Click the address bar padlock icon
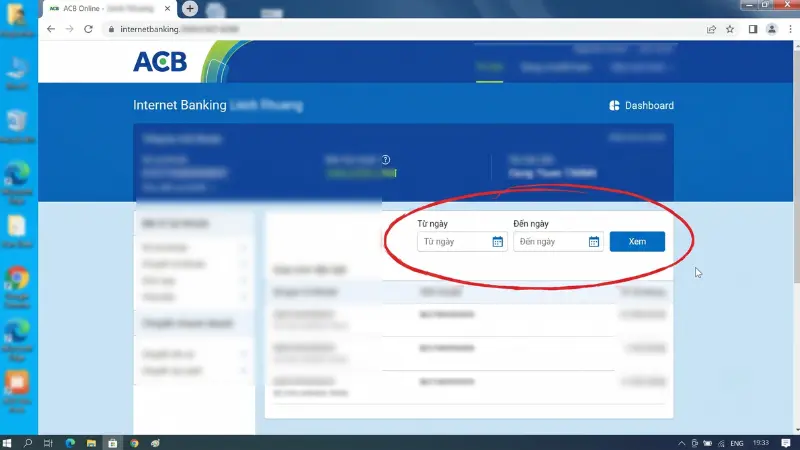Screen dimensions: 800x450 tap(111, 29)
